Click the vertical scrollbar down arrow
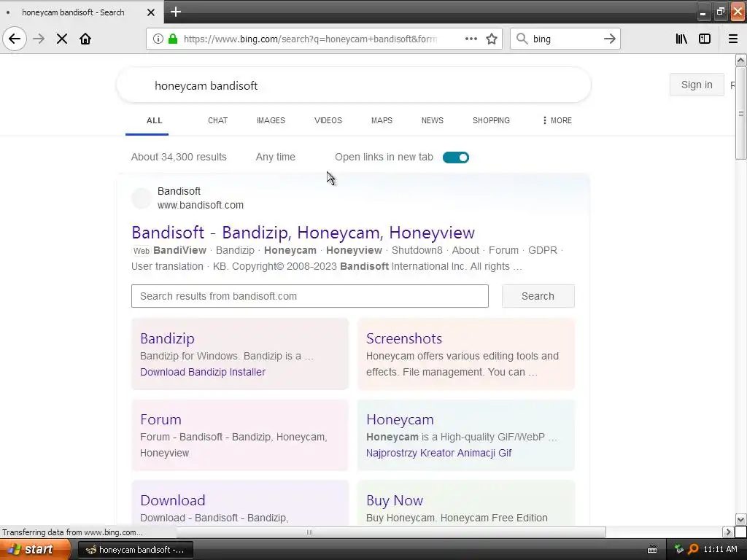This screenshot has height=560, width=747. (740, 519)
